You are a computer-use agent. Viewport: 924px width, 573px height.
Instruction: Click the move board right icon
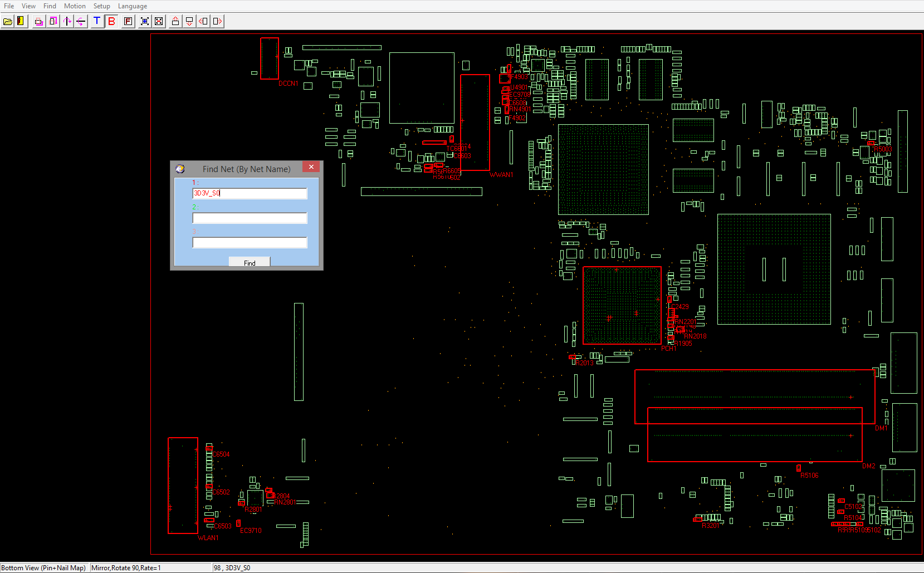coord(217,21)
